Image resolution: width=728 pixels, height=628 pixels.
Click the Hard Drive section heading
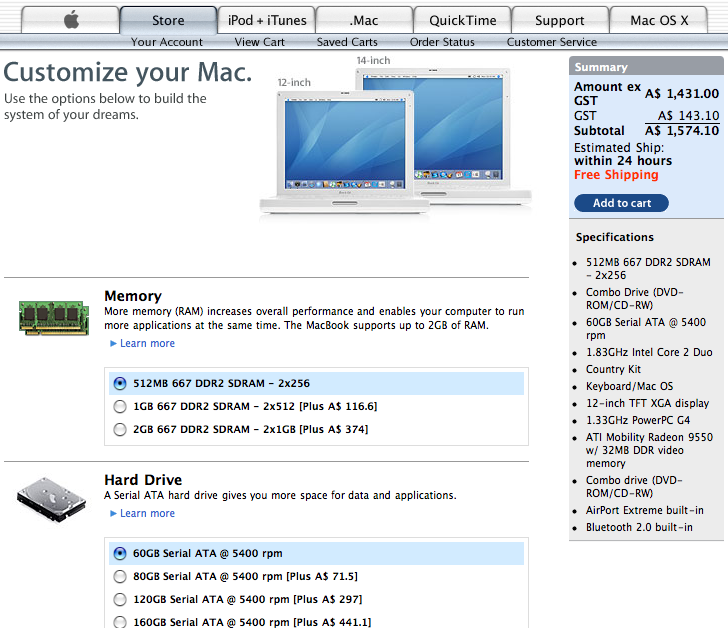143,479
